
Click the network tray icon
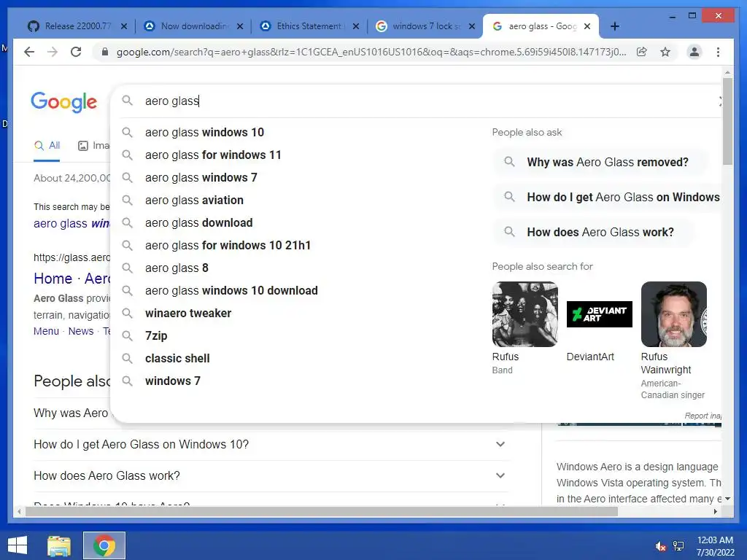pyautogui.click(x=678, y=546)
